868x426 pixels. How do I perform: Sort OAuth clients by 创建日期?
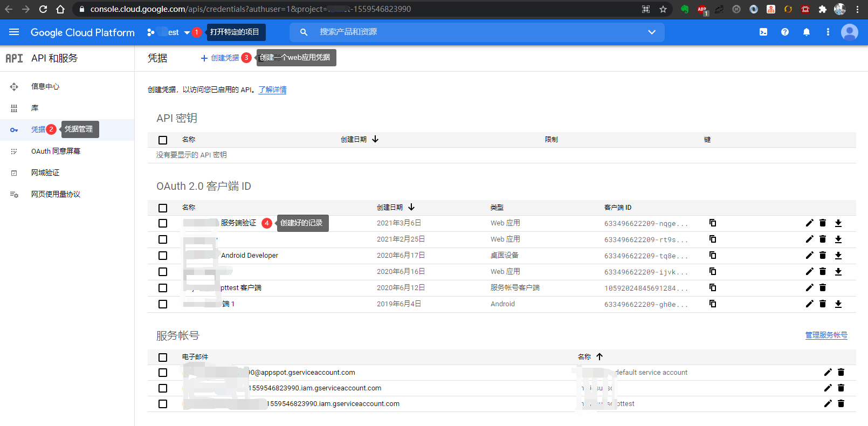[x=395, y=207]
